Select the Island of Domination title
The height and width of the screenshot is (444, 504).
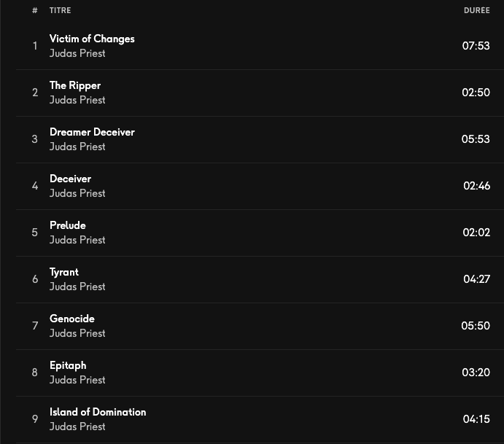coord(98,412)
